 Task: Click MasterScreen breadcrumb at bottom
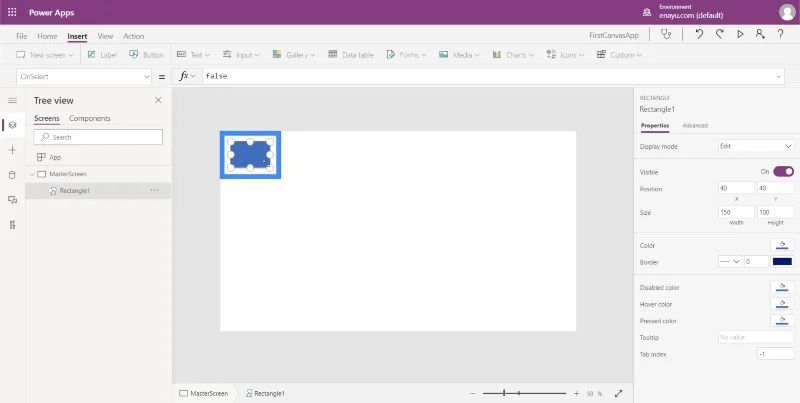(x=204, y=393)
